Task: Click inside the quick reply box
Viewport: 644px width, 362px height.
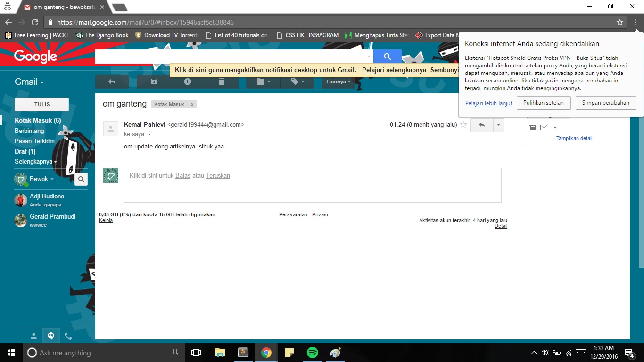Action: (312, 185)
